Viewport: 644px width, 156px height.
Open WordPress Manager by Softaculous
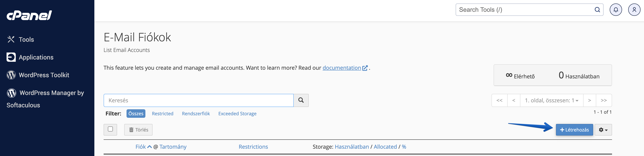45,99
